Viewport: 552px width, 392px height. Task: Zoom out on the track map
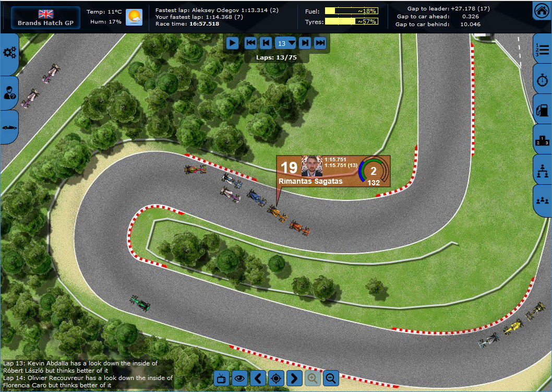click(x=331, y=378)
